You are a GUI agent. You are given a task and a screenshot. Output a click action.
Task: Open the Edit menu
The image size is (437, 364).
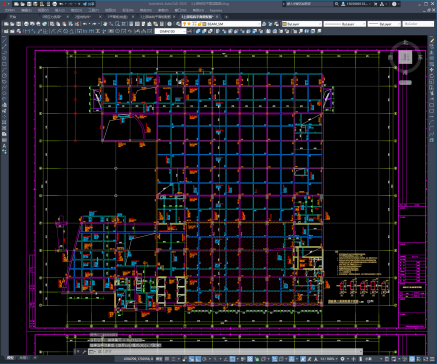26,10
